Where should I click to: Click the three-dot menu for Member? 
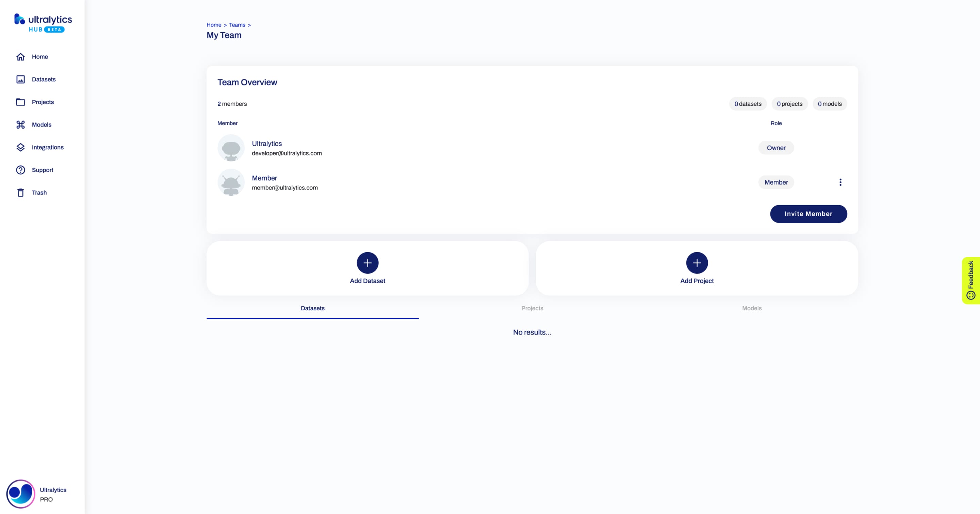(840, 182)
